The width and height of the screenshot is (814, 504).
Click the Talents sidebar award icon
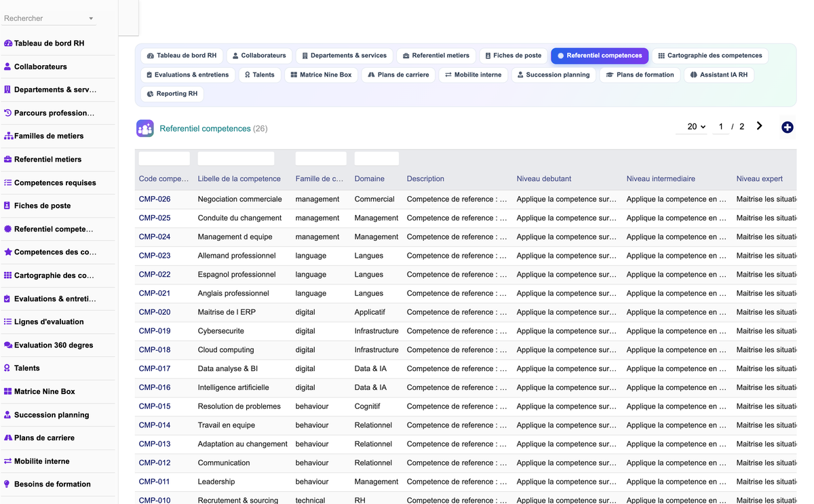point(8,368)
